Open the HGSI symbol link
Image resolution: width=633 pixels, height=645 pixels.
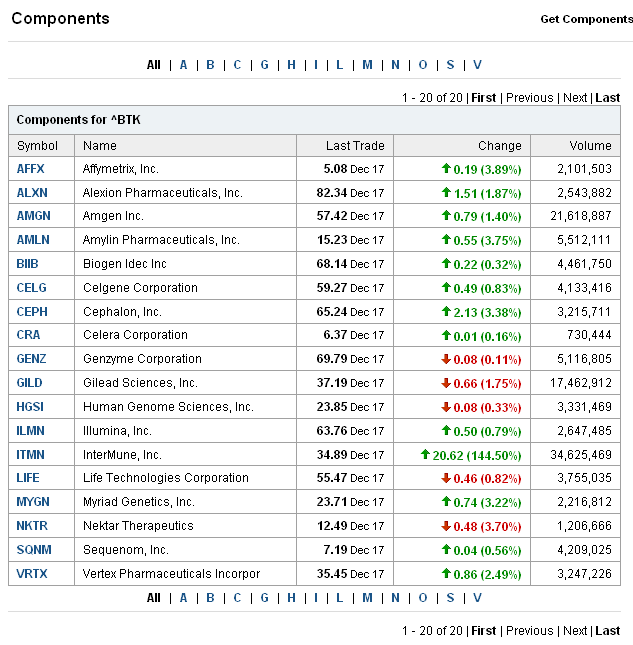click(x=30, y=406)
